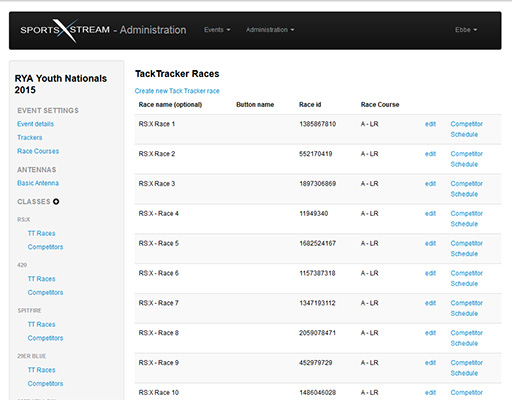Image resolution: width=512 pixels, height=400 pixels.
Task: Open Competitors under Spitfire class
Action: [45, 338]
